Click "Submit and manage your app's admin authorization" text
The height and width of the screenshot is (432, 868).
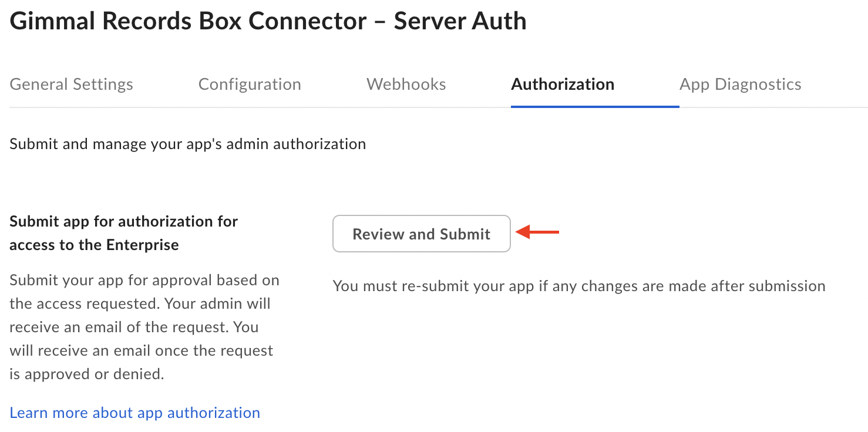pyautogui.click(x=187, y=144)
